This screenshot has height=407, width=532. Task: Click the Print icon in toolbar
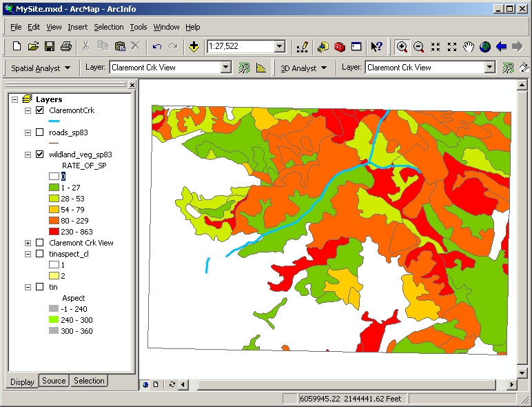66,47
